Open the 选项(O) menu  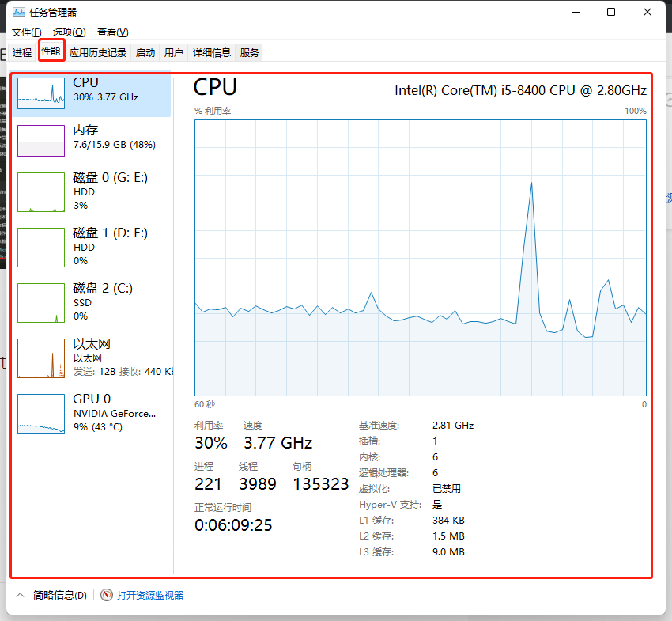click(x=69, y=32)
